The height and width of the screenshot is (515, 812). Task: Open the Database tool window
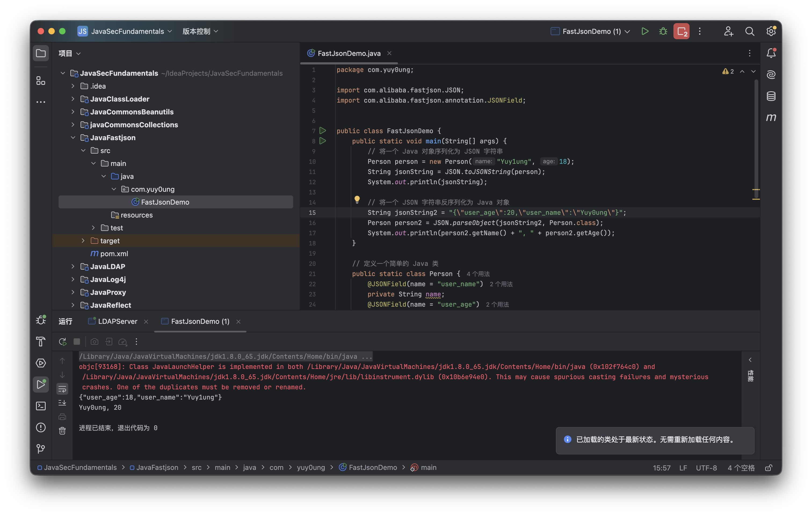pyautogui.click(x=771, y=96)
